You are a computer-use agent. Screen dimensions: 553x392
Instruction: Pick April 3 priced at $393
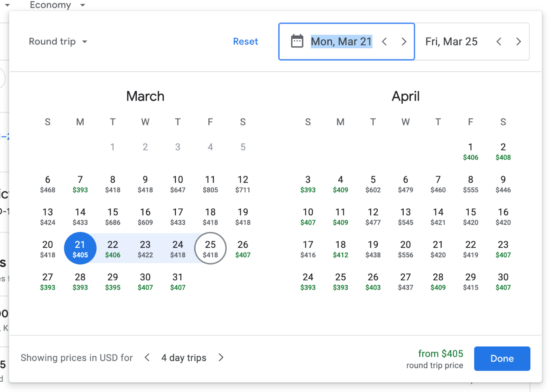click(x=308, y=184)
